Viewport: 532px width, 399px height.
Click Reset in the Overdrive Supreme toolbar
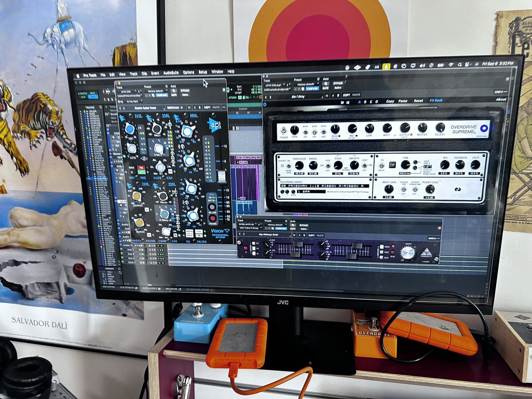[418, 101]
